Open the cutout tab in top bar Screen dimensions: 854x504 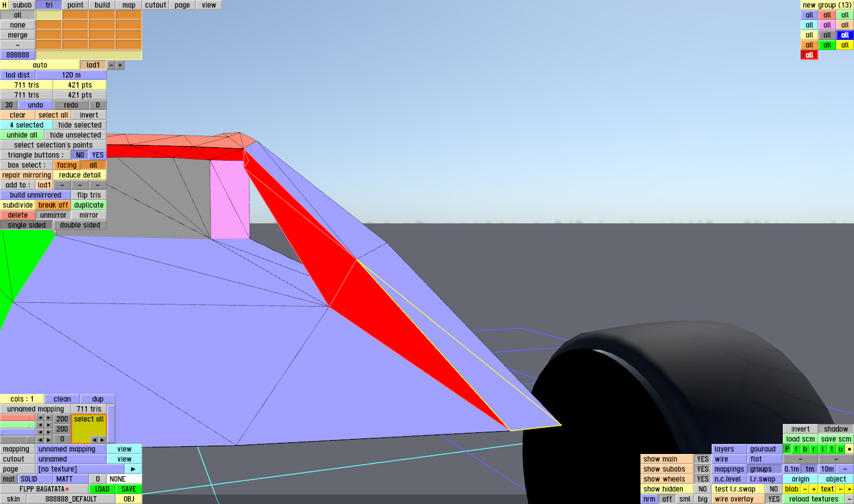point(156,5)
